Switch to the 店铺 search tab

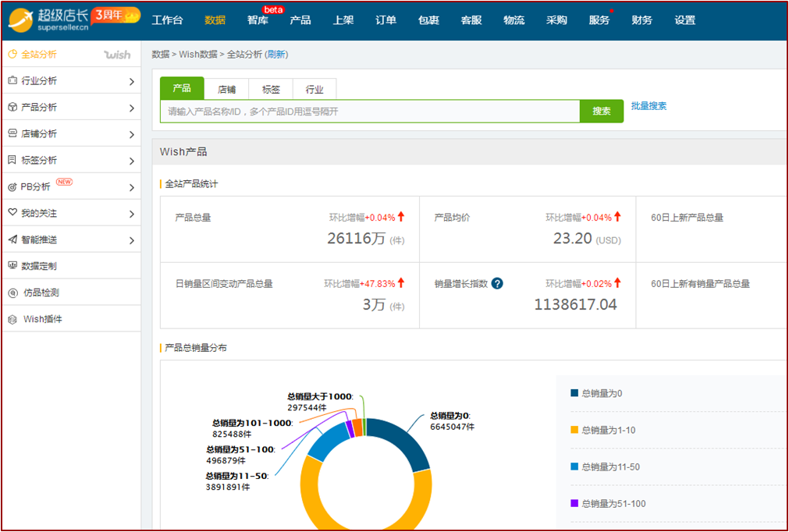coord(226,89)
